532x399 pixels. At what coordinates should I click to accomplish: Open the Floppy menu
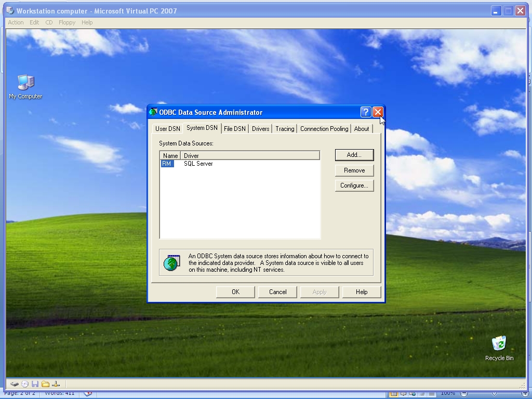[x=67, y=22]
